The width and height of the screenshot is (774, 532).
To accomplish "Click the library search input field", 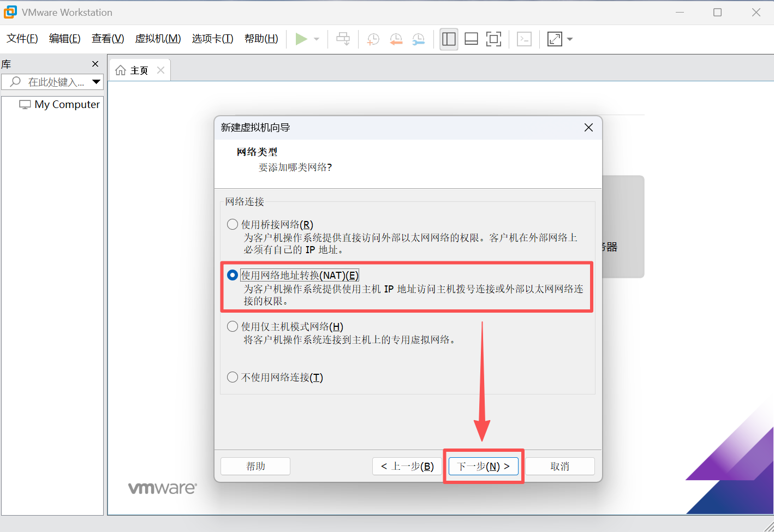I will [52, 82].
